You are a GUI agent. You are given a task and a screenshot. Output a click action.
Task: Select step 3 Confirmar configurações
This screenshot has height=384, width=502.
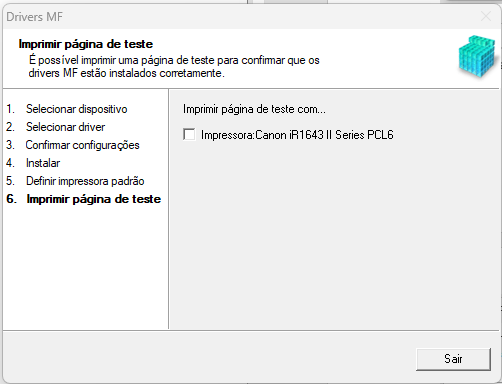tap(82, 145)
